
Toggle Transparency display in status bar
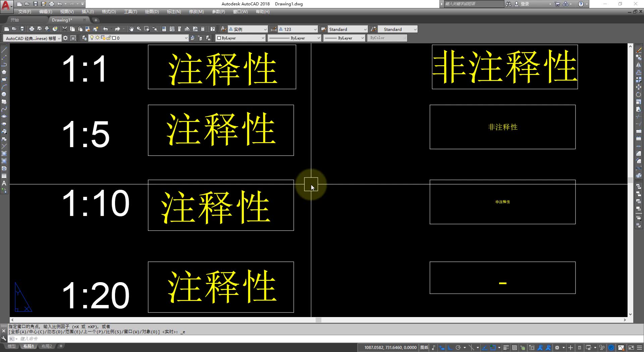(x=515, y=347)
